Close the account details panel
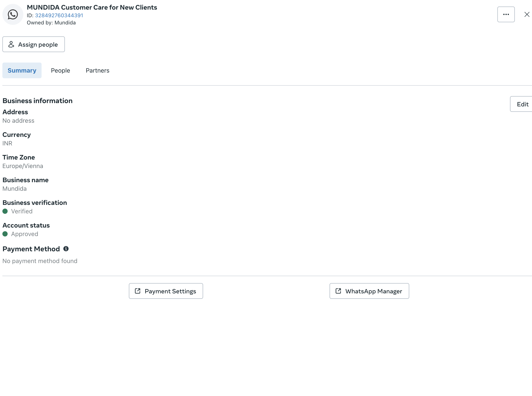 pos(527,14)
